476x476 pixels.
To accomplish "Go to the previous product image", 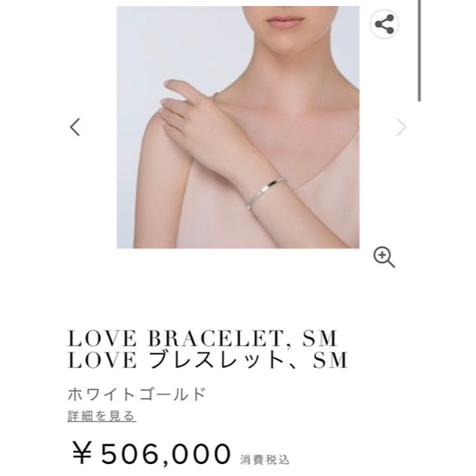I will [x=75, y=127].
